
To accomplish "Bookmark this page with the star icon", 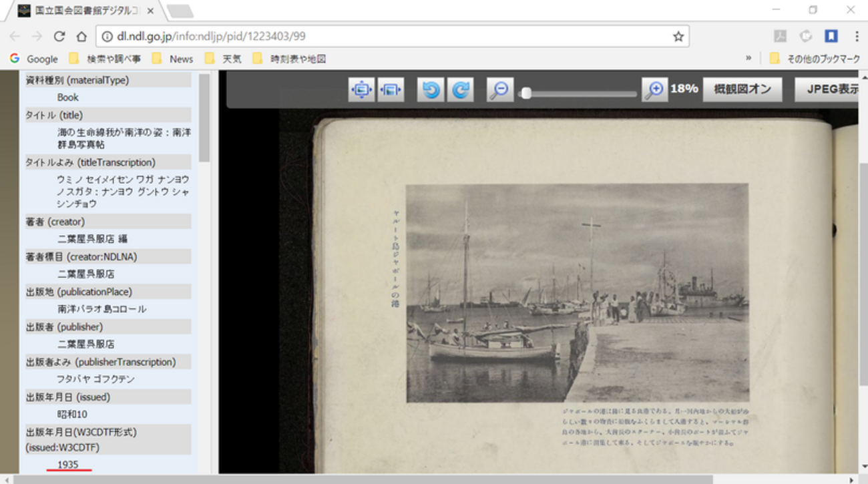I will click(x=678, y=36).
